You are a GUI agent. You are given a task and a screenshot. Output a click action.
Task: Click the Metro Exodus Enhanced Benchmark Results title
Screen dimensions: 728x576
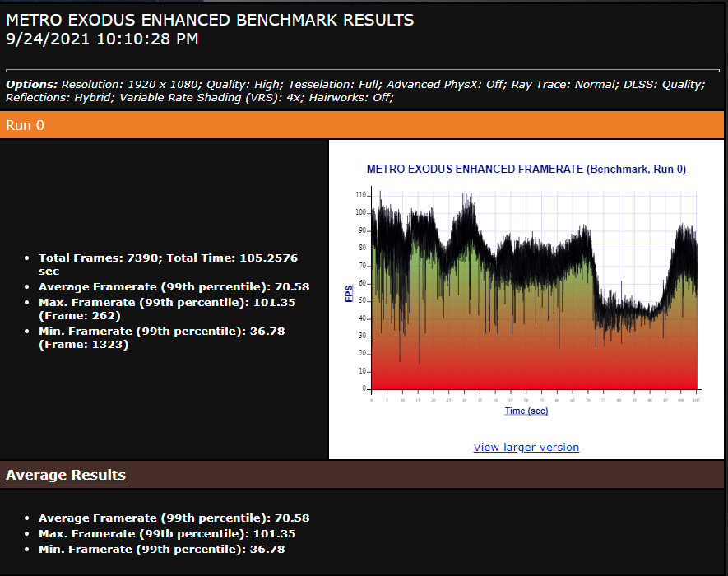pos(210,20)
